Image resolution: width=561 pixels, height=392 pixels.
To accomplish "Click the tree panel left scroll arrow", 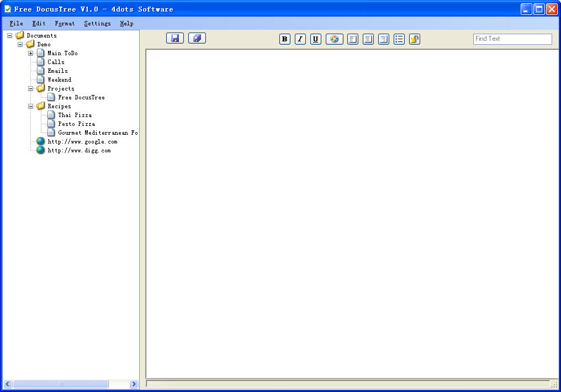I will [x=8, y=384].
